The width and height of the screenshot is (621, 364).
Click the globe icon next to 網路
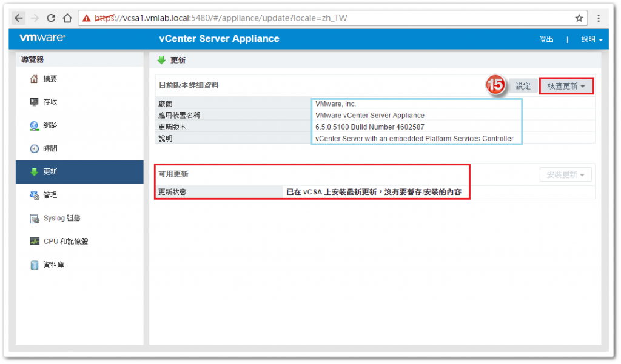click(35, 125)
